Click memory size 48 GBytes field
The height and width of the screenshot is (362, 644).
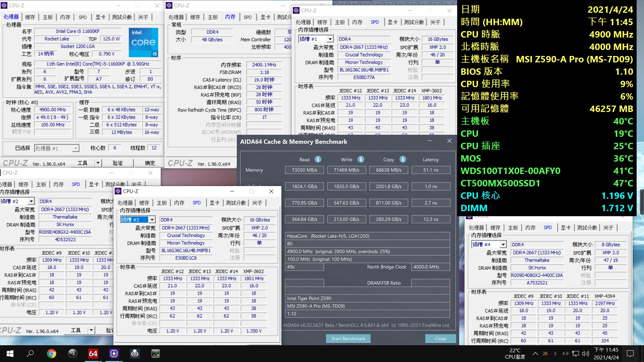(212, 40)
